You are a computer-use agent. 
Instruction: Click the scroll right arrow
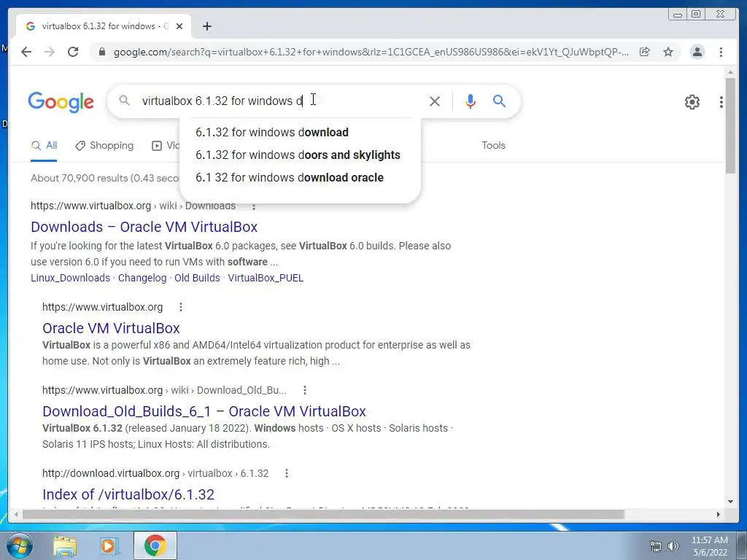(719, 515)
